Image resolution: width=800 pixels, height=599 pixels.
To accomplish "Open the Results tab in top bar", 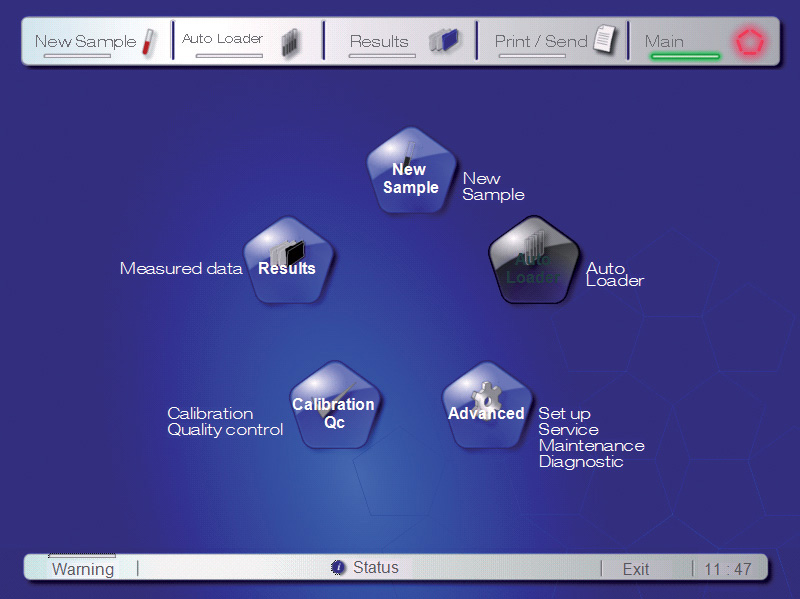I will coord(379,42).
